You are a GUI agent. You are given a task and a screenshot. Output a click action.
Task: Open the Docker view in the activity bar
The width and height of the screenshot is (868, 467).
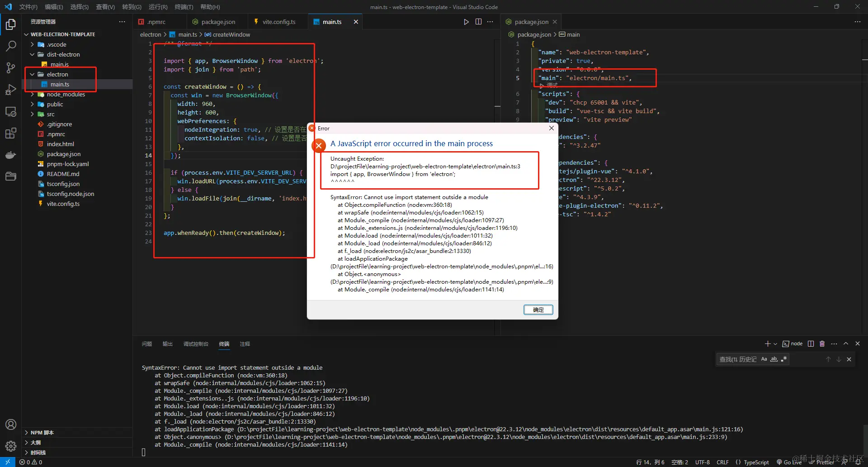coord(10,155)
